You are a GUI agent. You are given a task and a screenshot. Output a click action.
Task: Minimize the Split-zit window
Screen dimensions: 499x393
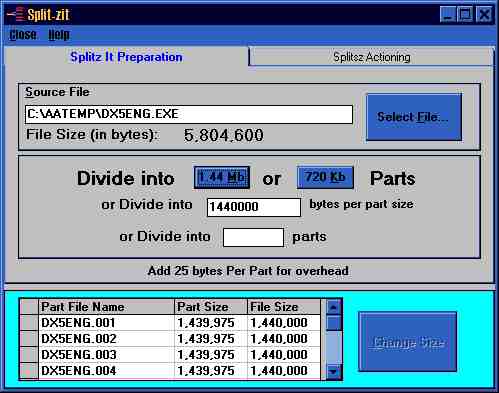[448, 15]
